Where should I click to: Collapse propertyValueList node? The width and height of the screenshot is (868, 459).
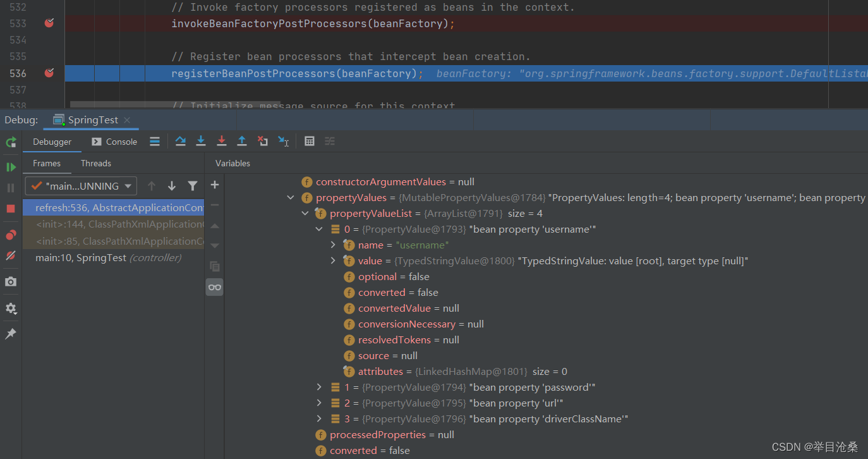[305, 214]
